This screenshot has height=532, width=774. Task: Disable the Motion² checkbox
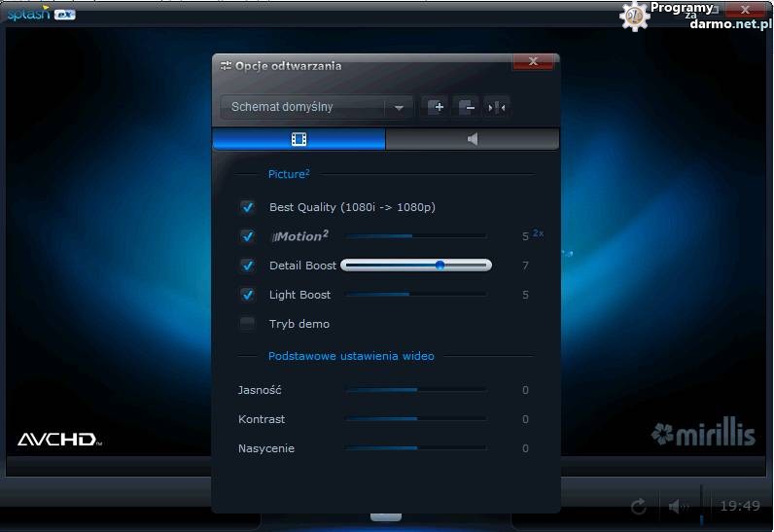(247, 236)
